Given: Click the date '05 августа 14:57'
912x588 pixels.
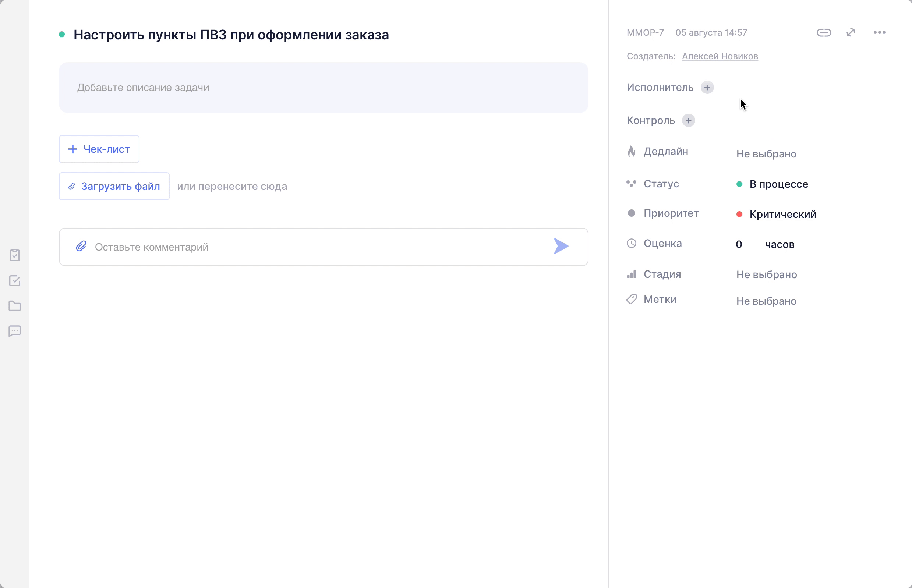Looking at the screenshot, I should 711,33.
